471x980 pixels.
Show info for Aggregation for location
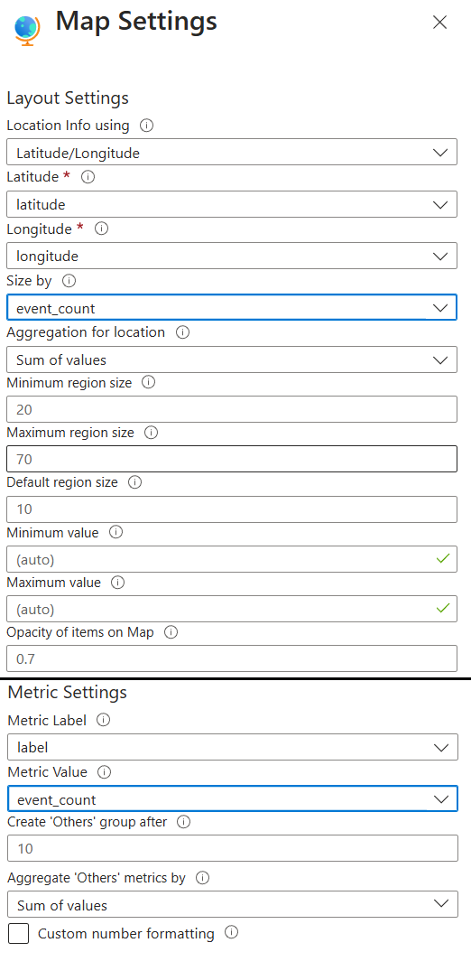tap(182, 332)
